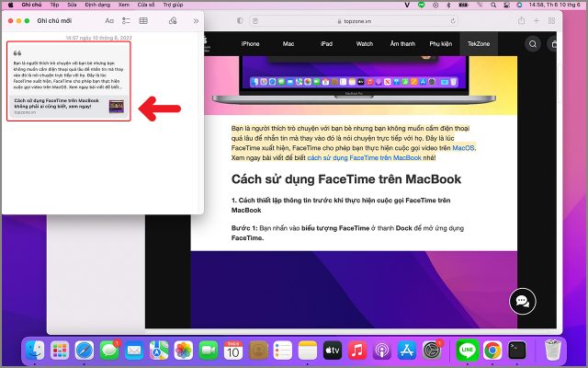This screenshot has width=588, height=368.
Task: Select the TekZone navigation tab
Action: (480, 43)
